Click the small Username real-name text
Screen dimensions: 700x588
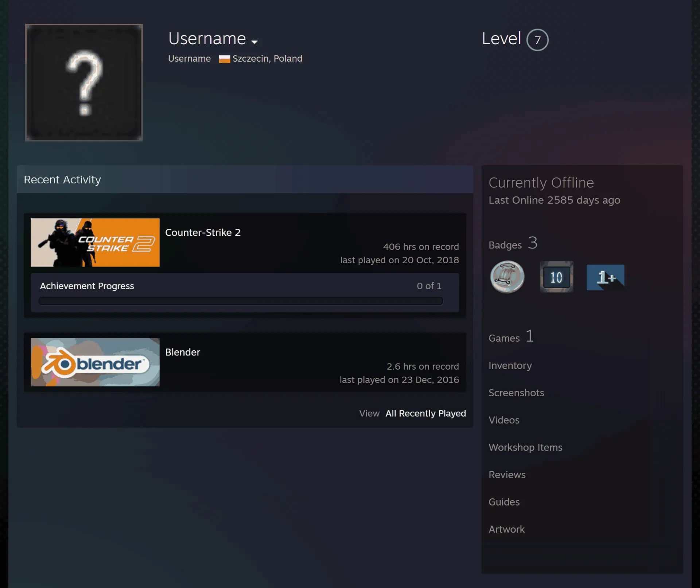pyautogui.click(x=189, y=59)
